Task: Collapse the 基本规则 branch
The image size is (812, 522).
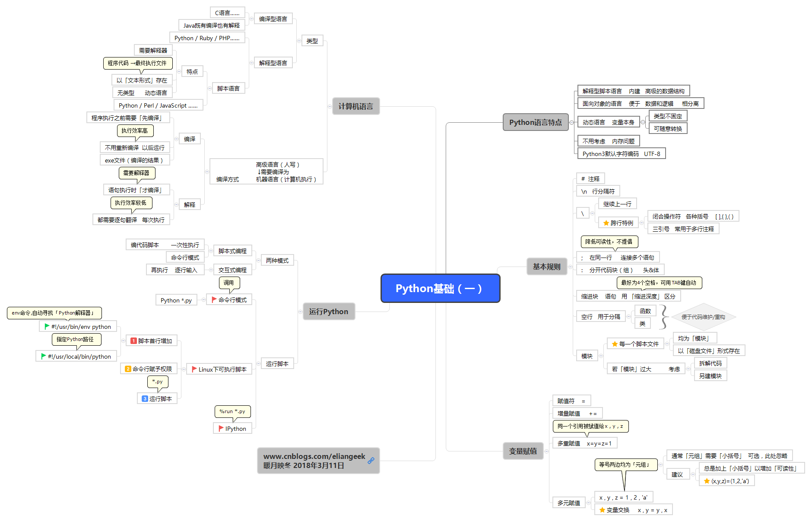Action: 570,267
